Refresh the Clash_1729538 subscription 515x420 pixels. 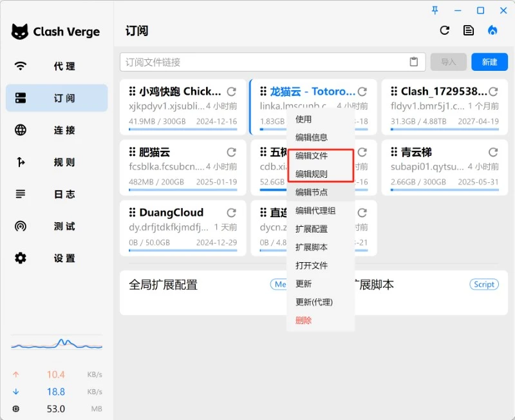[x=493, y=91]
